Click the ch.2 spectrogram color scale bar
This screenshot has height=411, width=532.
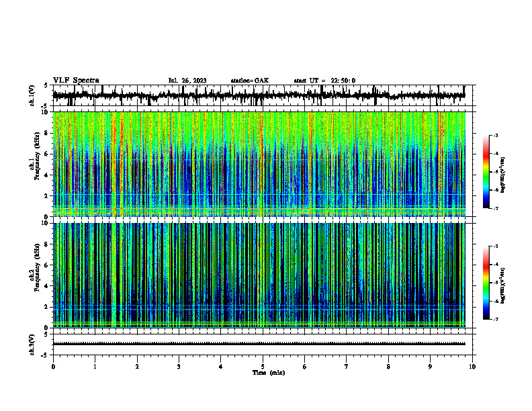[x=486, y=283]
